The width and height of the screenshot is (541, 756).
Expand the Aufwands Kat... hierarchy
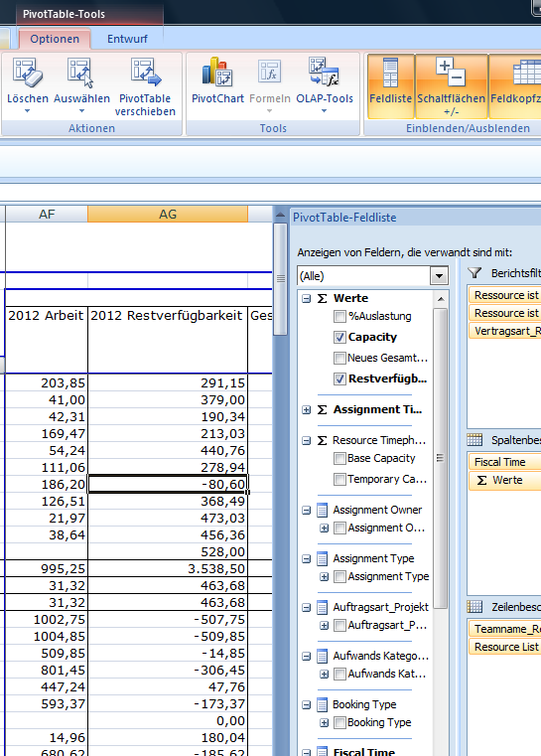pos(325,675)
